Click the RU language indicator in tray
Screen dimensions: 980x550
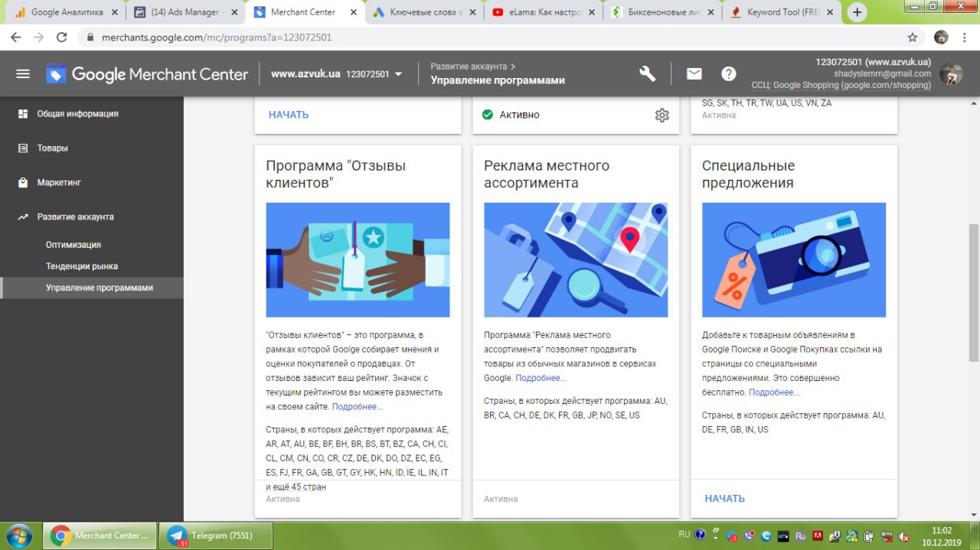684,534
